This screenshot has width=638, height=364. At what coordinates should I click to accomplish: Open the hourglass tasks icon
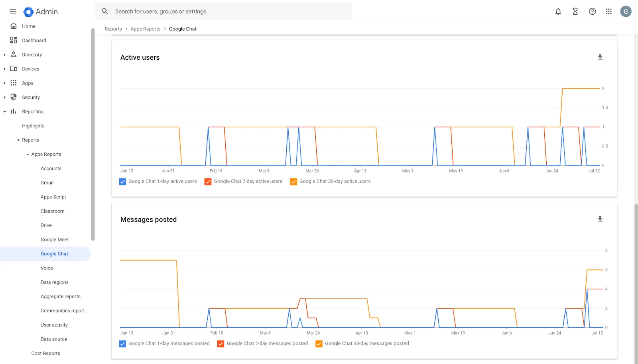point(575,12)
